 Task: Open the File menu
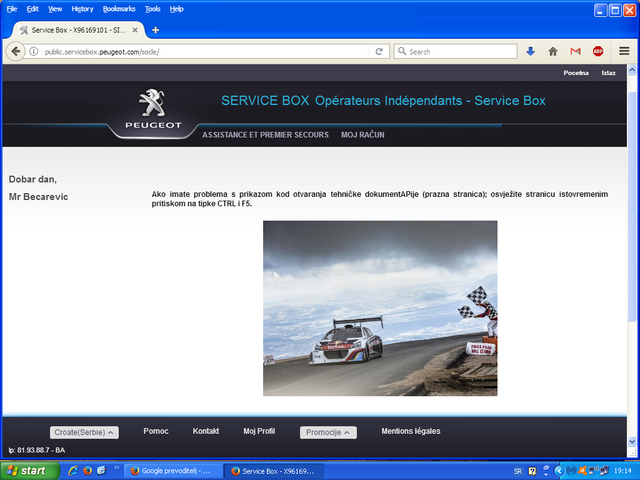click(12, 9)
